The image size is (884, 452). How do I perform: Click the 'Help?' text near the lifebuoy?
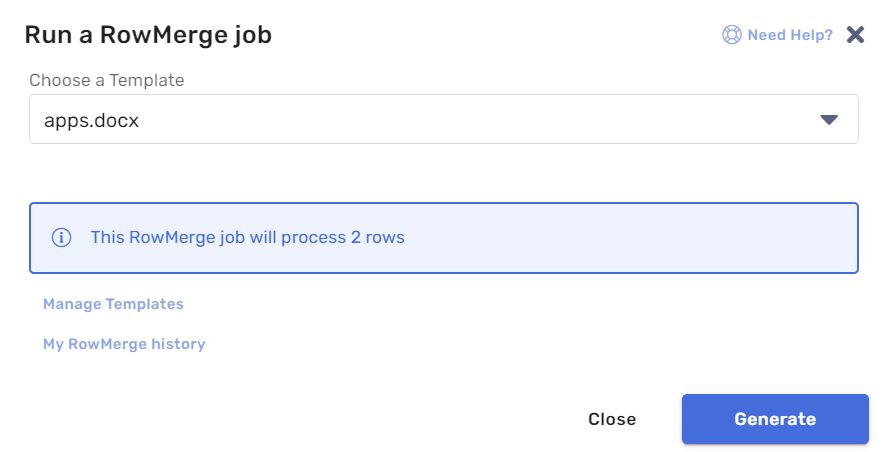click(811, 35)
